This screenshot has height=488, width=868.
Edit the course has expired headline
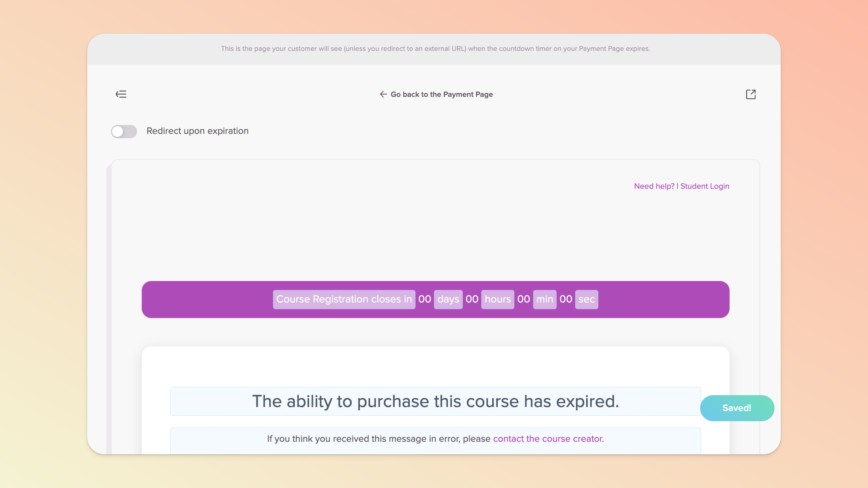tap(435, 401)
